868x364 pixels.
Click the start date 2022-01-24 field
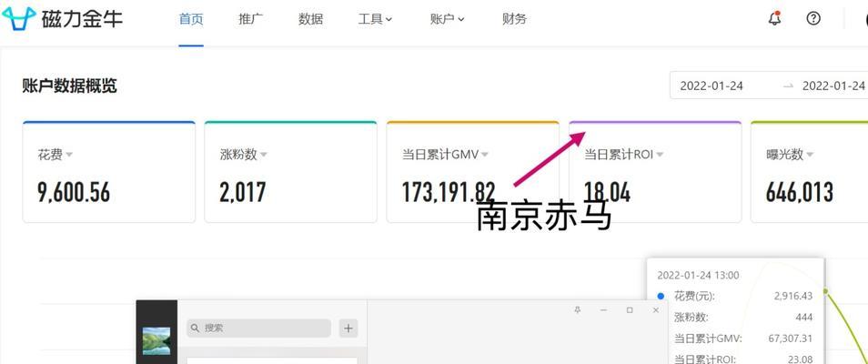(x=712, y=86)
